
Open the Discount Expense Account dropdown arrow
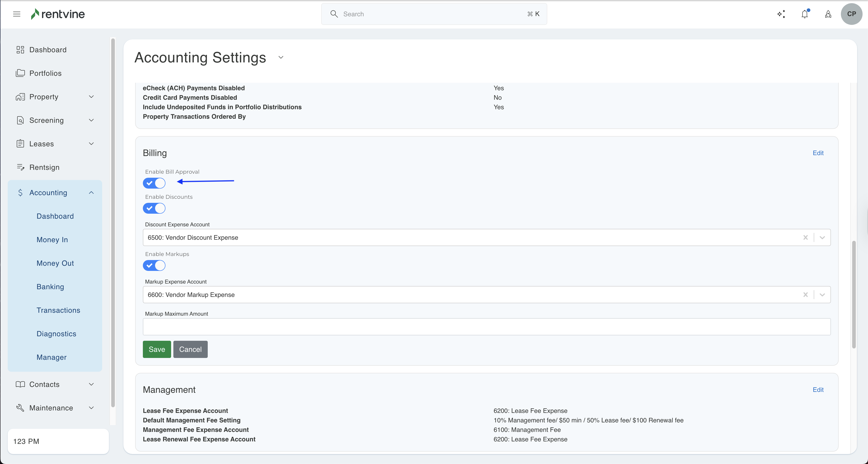pos(822,238)
